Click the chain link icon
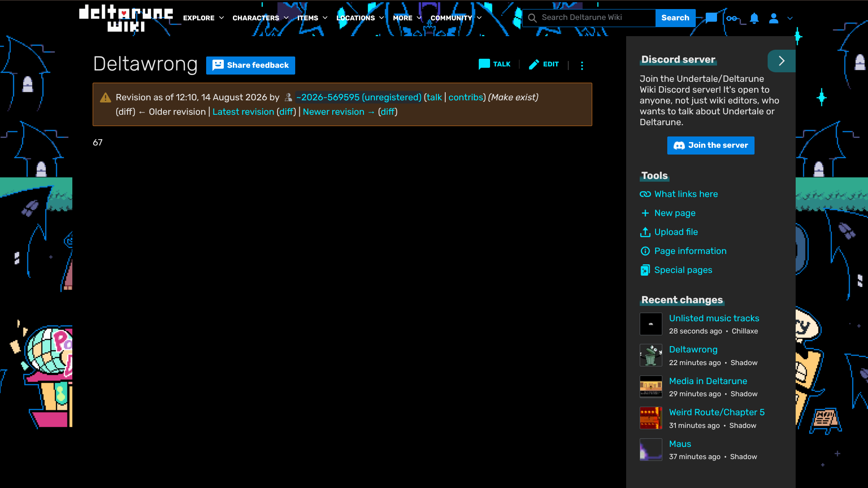868x488 pixels. [x=645, y=194]
